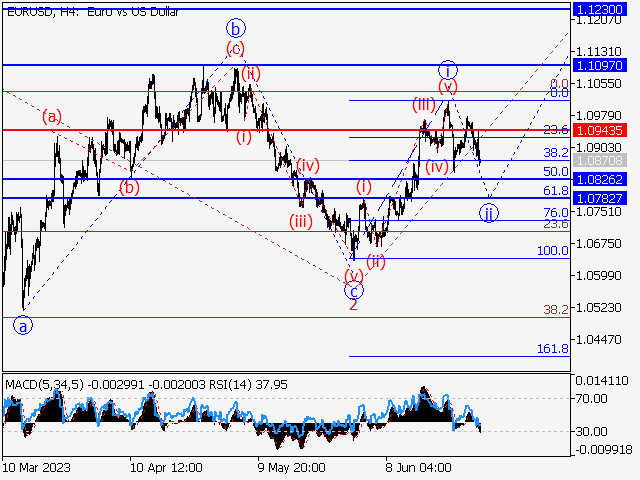Select the '10 Mar 2023' time axis label
This screenshot has height=480, width=640.
coord(36,467)
